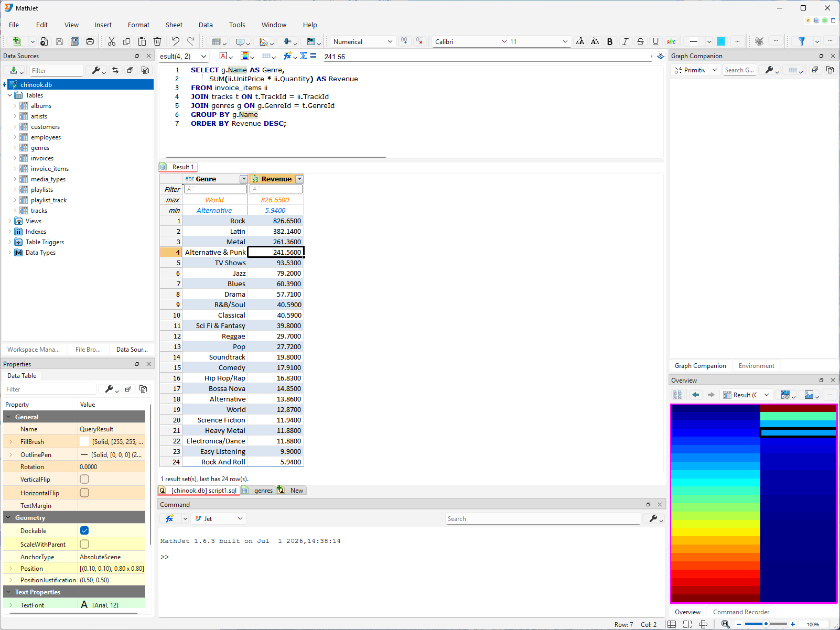Click the Print icon
The height and width of the screenshot is (630, 840).
coord(90,41)
